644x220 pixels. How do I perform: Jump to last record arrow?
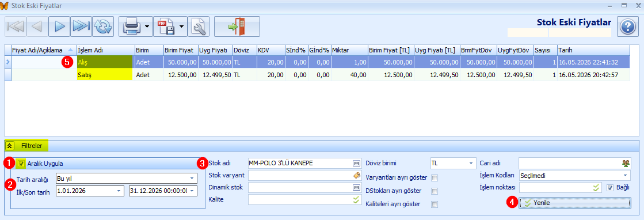click(81, 26)
